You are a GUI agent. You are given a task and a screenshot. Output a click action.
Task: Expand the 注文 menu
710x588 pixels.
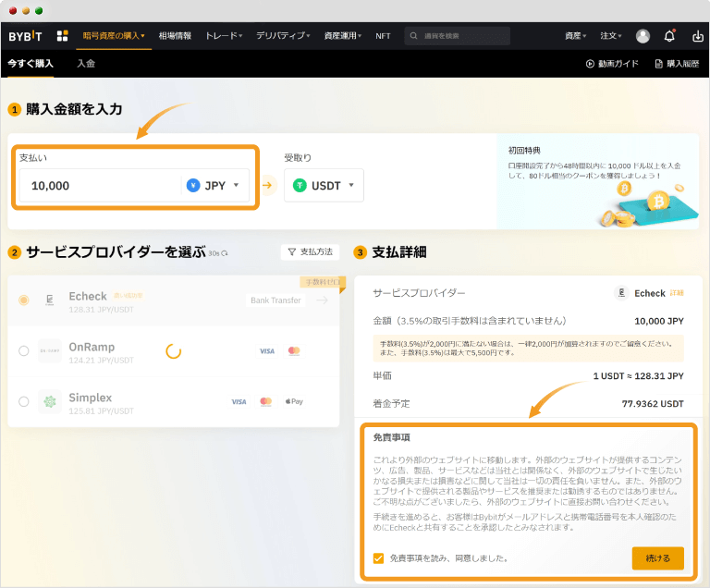coord(611,36)
